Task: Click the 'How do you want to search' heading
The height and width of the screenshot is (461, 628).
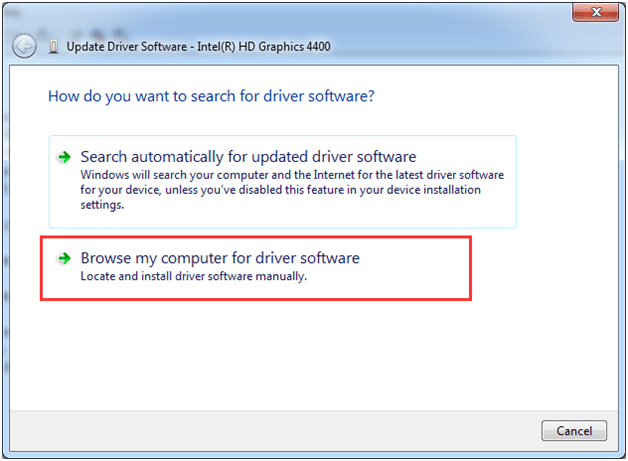Action: (x=211, y=97)
